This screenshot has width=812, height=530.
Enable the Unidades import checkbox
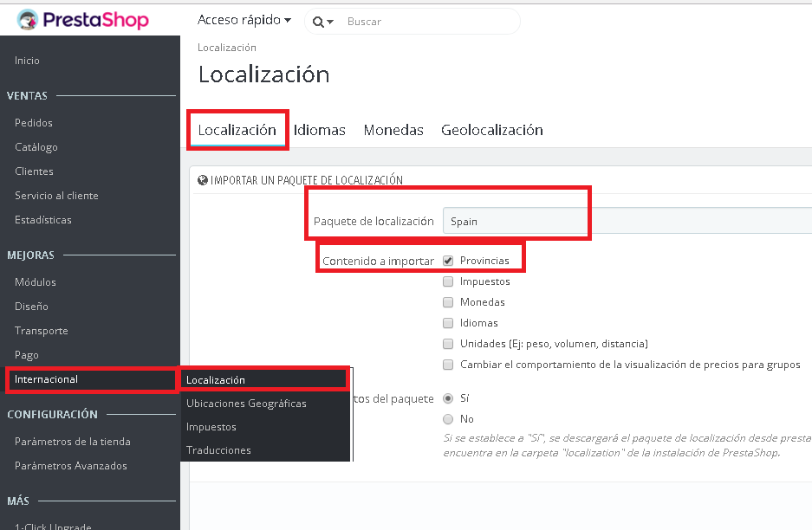click(x=448, y=344)
